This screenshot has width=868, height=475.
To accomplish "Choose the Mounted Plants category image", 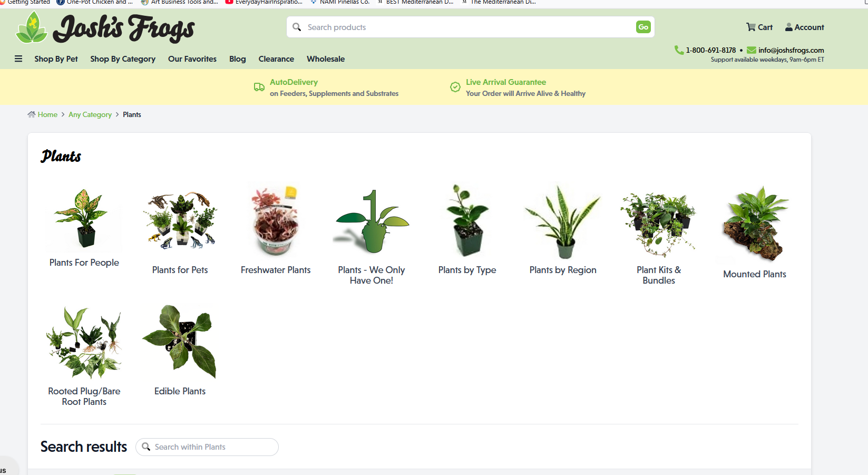I will (755, 224).
